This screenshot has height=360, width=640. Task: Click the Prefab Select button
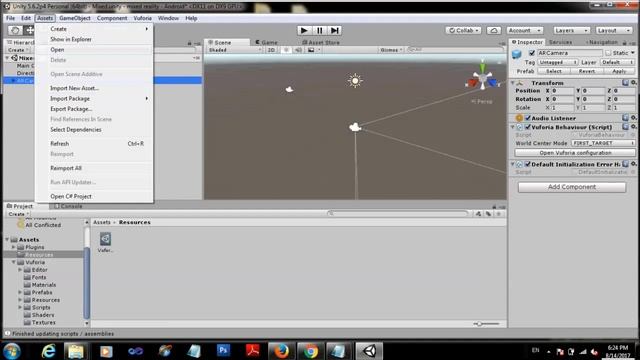click(554, 71)
